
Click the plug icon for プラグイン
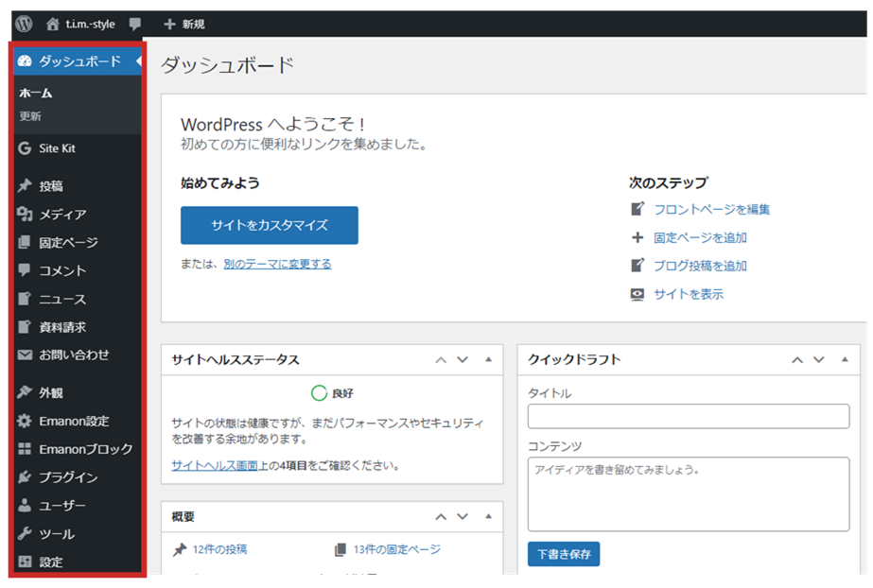click(x=25, y=476)
